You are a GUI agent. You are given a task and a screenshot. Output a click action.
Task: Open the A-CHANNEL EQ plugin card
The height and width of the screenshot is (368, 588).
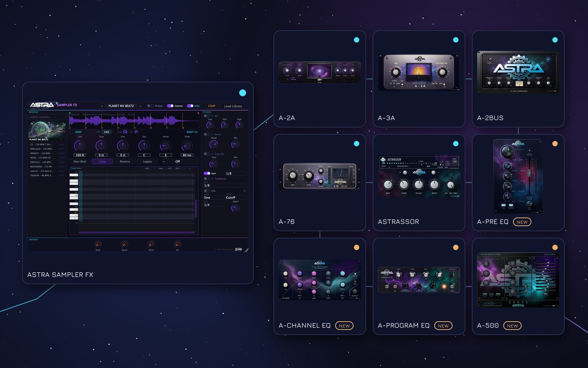click(x=320, y=286)
